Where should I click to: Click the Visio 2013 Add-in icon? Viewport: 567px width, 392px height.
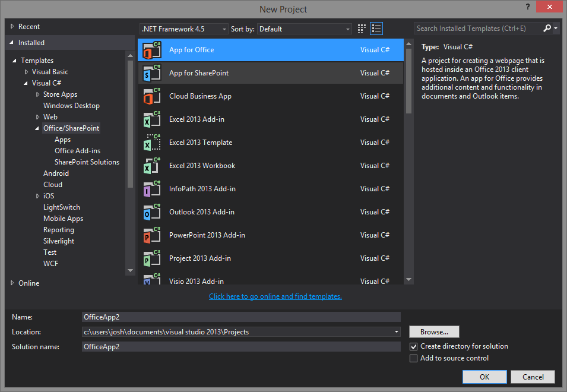[152, 280]
